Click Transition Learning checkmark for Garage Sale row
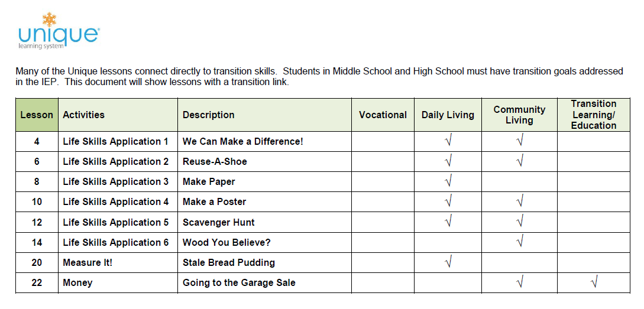The height and width of the screenshot is (309, 644). pos(594,282)
